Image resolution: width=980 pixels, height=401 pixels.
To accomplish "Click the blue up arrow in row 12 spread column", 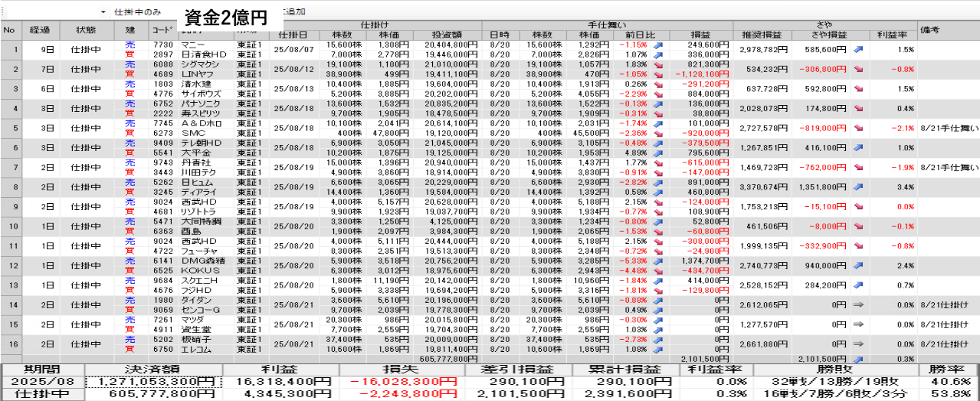I will 859,265.
